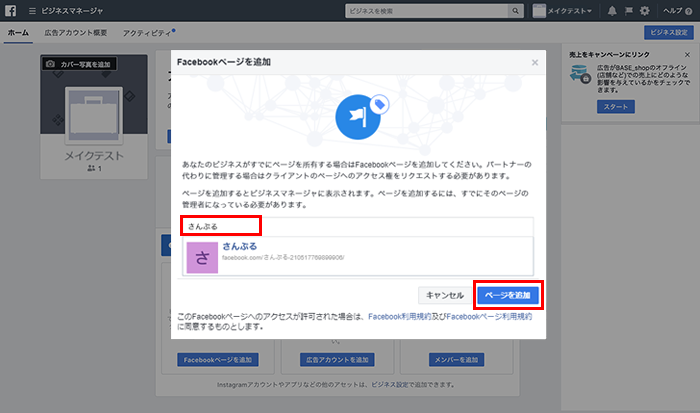Open the Facebook利用規約 link
Image resolution: width=700 pixels, height=413 pixels.
click(x=400, y=317)
